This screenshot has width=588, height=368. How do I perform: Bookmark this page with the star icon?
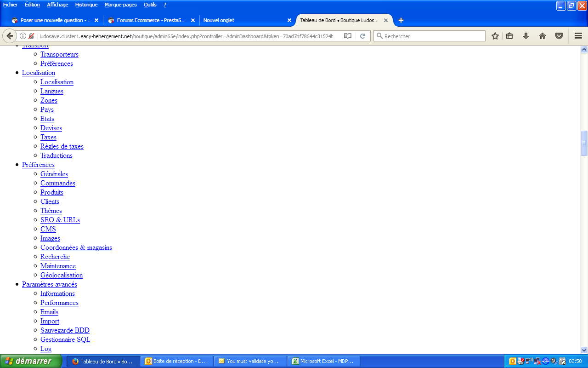[x=495, y=36]
